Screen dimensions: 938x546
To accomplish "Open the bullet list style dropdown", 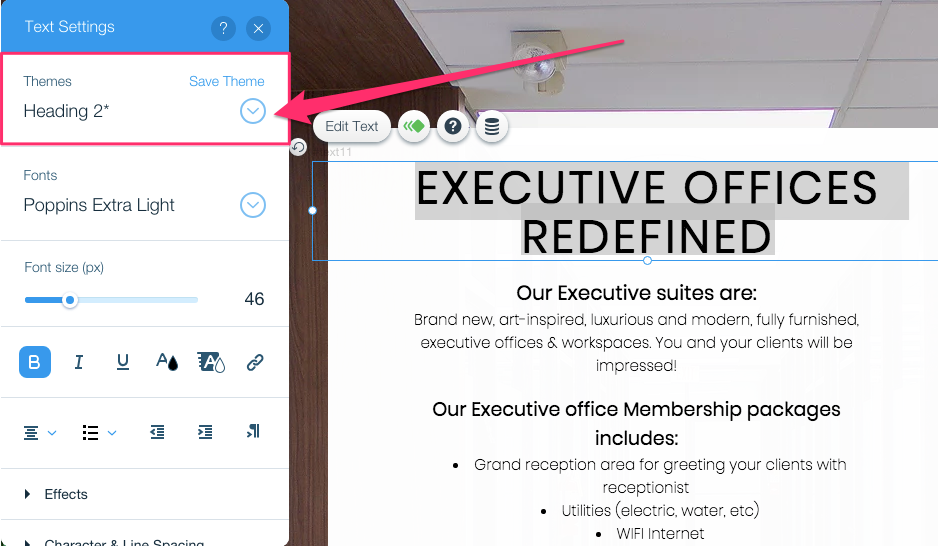I will point(98,432).
